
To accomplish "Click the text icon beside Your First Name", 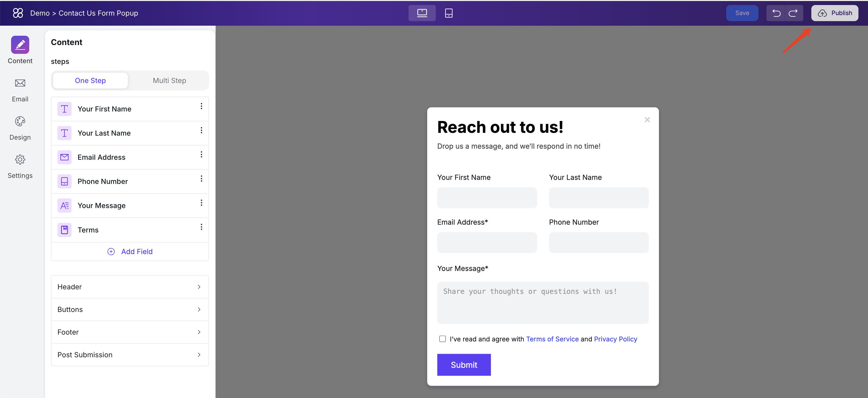I will click(x=64, y=109).
